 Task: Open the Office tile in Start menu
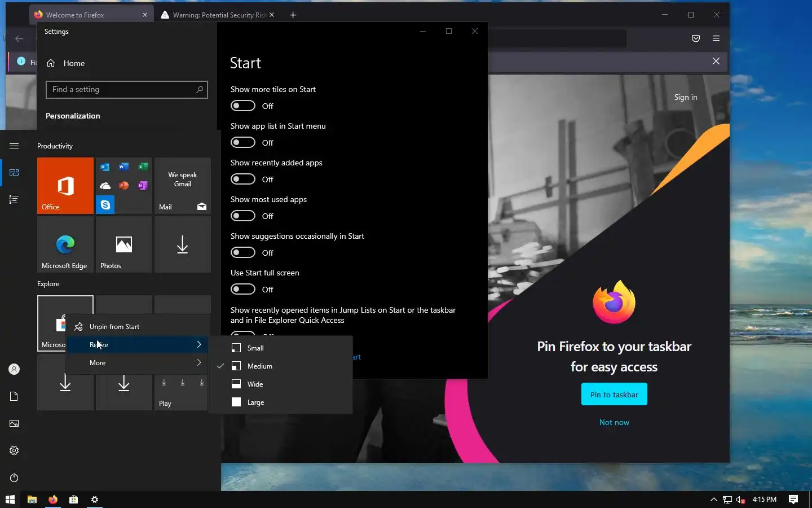coord(65,186)
